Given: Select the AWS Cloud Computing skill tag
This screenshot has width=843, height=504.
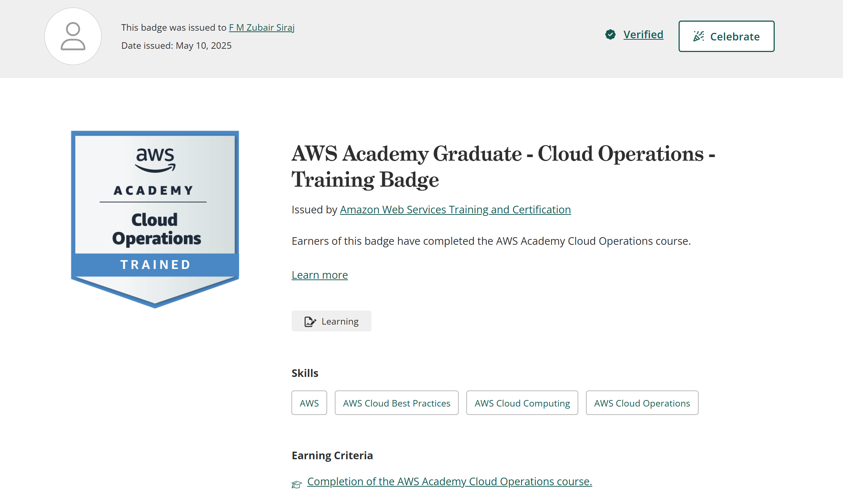Looking at the screenshot, I should pos(522,403).
